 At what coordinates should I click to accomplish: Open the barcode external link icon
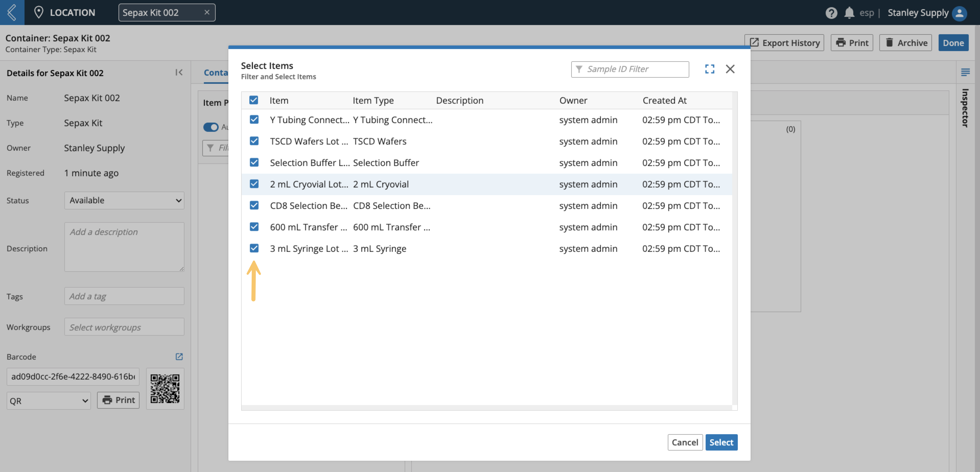pyautogui.click(x=179, y=356)
